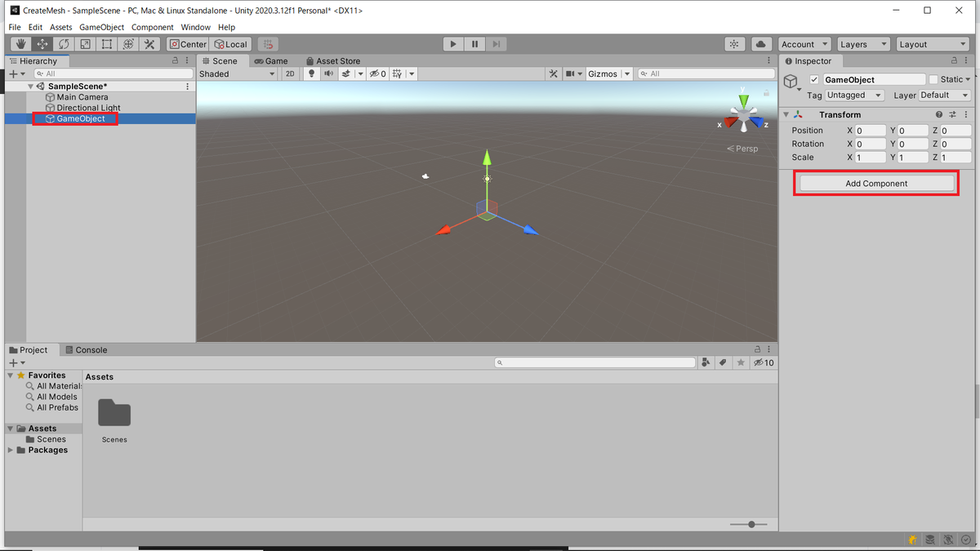The image size is (980, 551).
Task: Open Transform component kebab menu
Action: tap(966, 115)
